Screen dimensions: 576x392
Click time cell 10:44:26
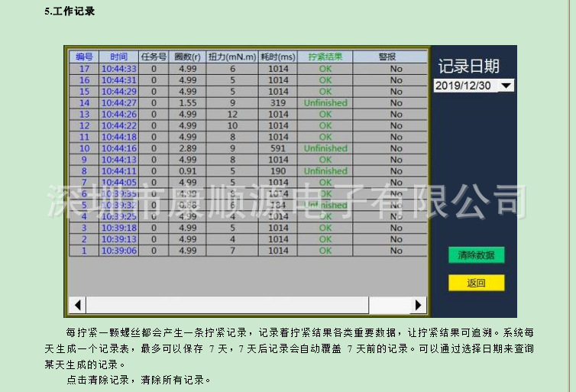118,115
